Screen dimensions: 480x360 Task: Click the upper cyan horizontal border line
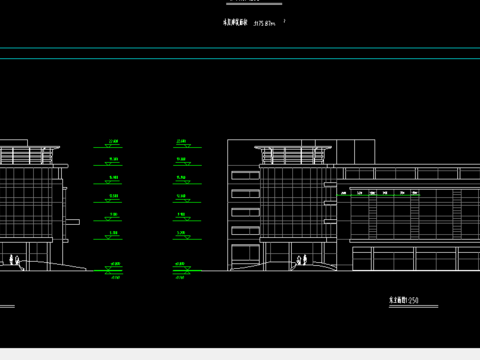point(240,48)
